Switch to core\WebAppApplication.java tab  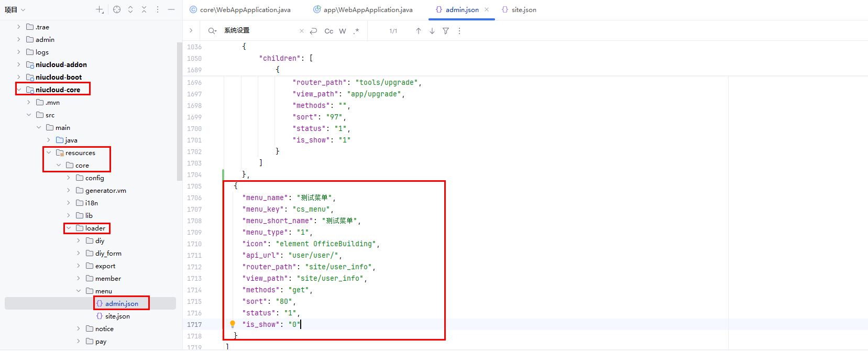point(240,9)
